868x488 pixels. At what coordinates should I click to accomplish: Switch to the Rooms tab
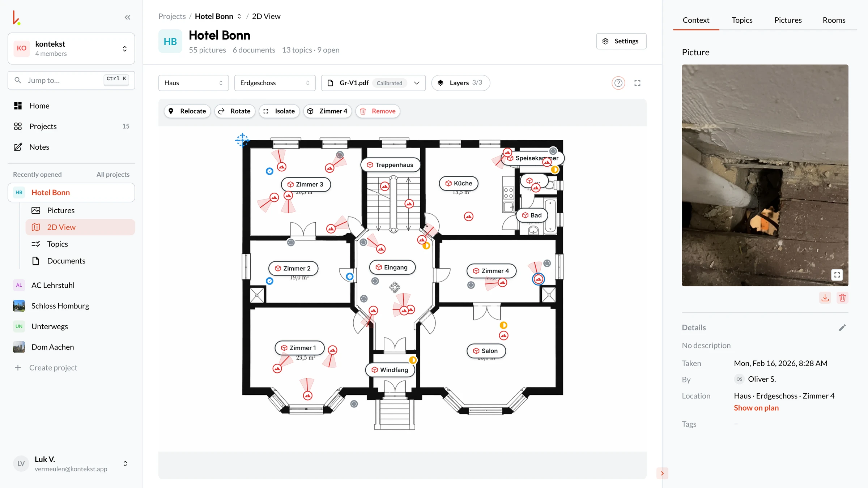pyautogui.click(x=834, y=20)
